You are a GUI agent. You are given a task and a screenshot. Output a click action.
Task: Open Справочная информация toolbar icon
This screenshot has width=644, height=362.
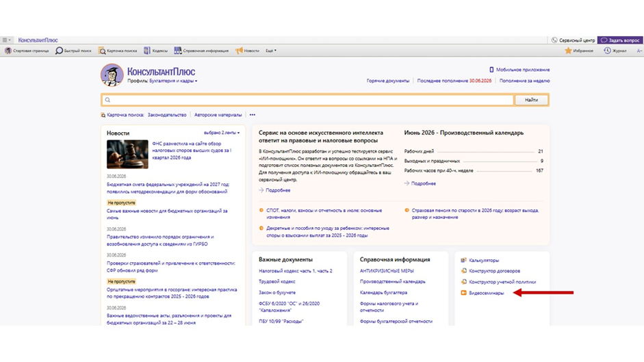point(177,51)
